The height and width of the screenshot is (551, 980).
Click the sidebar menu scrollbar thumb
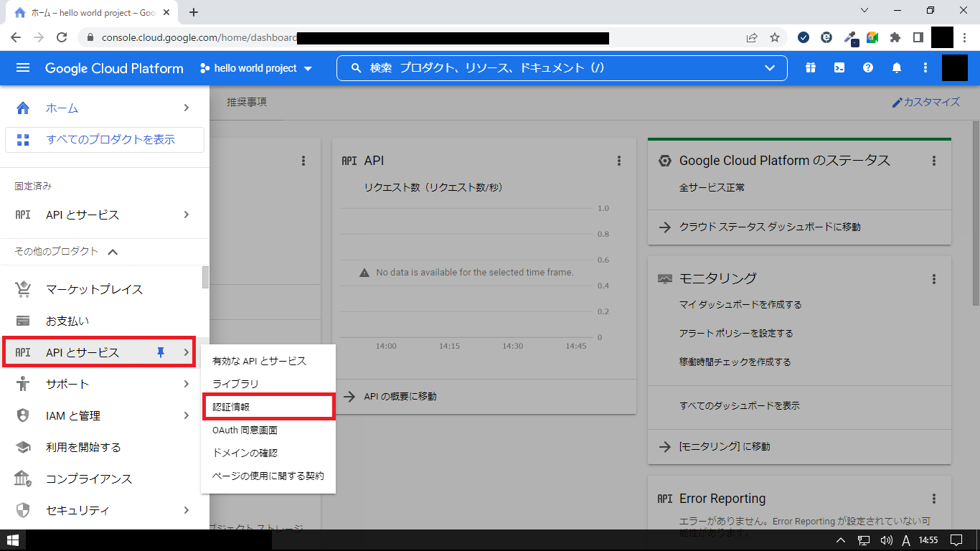[x=206, y=277]
